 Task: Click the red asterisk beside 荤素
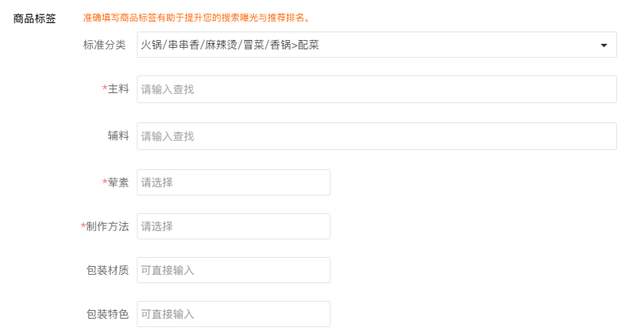105,182
